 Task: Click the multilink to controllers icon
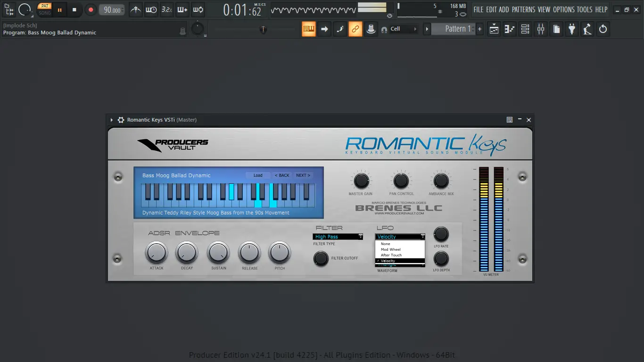coord(355,29)
